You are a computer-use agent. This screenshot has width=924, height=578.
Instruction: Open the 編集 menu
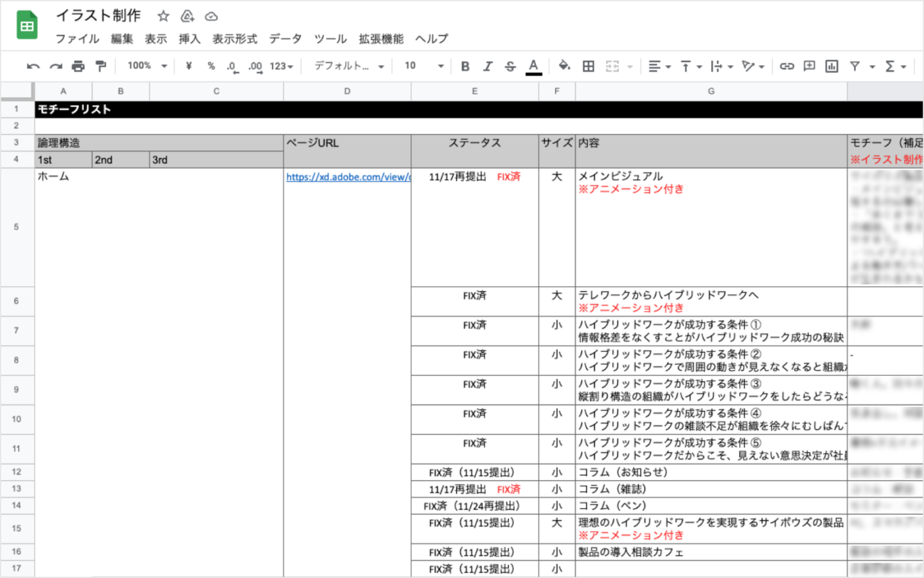tap(122, 39)
